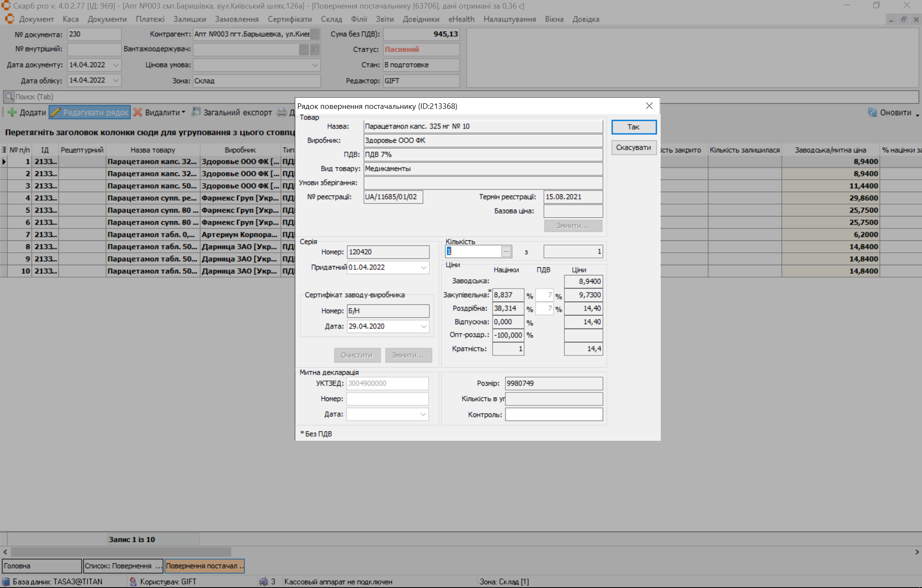Click the Додати green plus icon

pyautogui.click(x=12, y=113)
